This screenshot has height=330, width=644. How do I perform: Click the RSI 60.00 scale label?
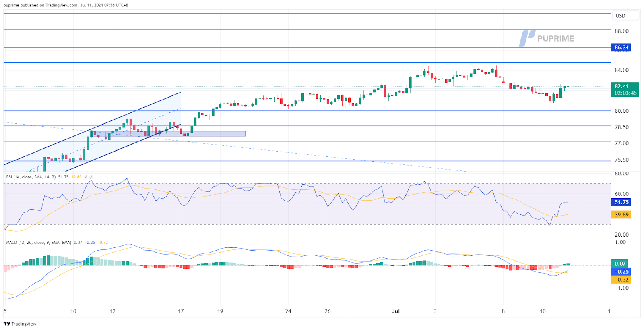click(x=621, y=194)
